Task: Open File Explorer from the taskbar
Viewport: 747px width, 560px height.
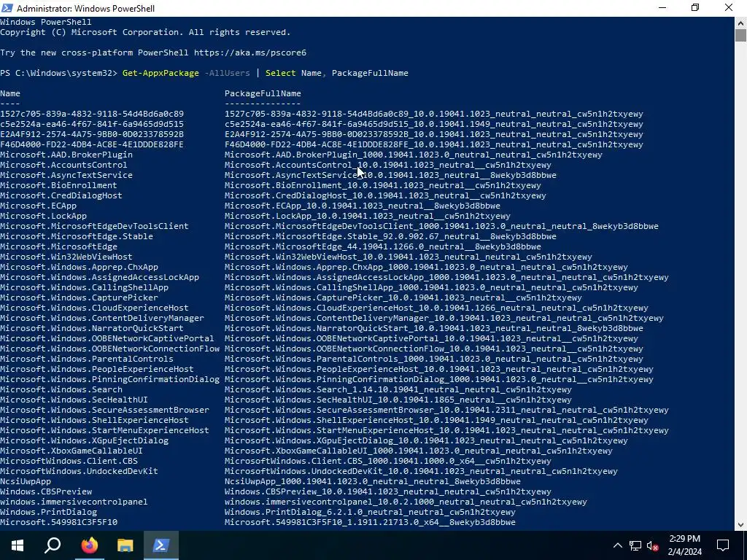Action: (125, 545)
